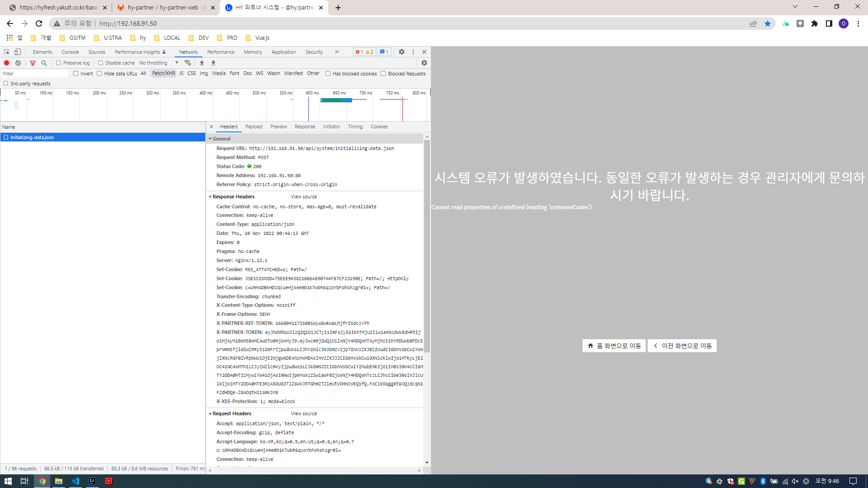Open the Payload tab
The height and width of the screenshot is (488, 868).
point(254,127)
